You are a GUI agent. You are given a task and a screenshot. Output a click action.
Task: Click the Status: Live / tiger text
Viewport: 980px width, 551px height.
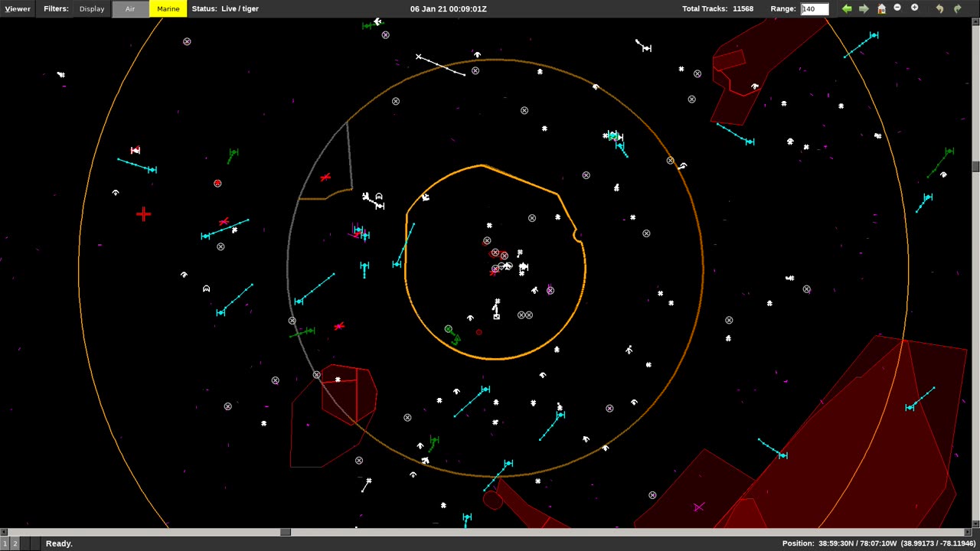[225, 8]
